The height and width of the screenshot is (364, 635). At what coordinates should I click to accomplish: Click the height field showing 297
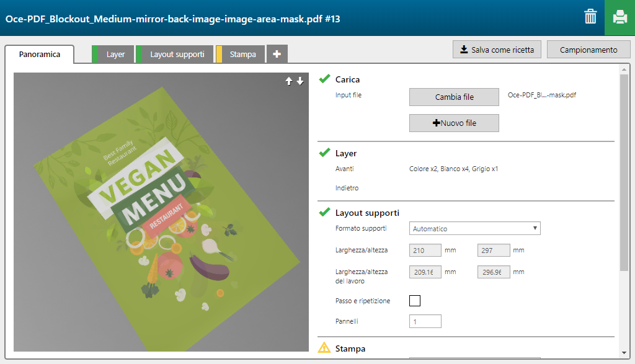pyautogui.click(x=494, y=251)
